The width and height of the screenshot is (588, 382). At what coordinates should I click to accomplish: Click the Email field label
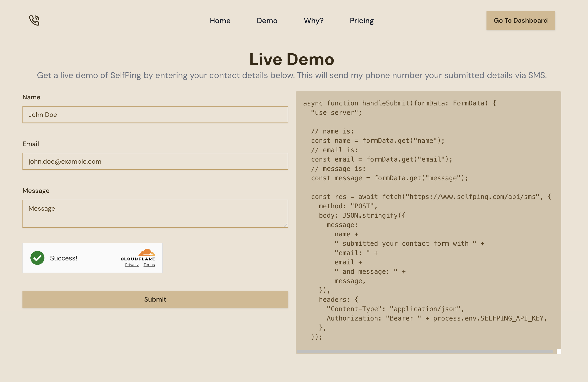tap(31, 144)
